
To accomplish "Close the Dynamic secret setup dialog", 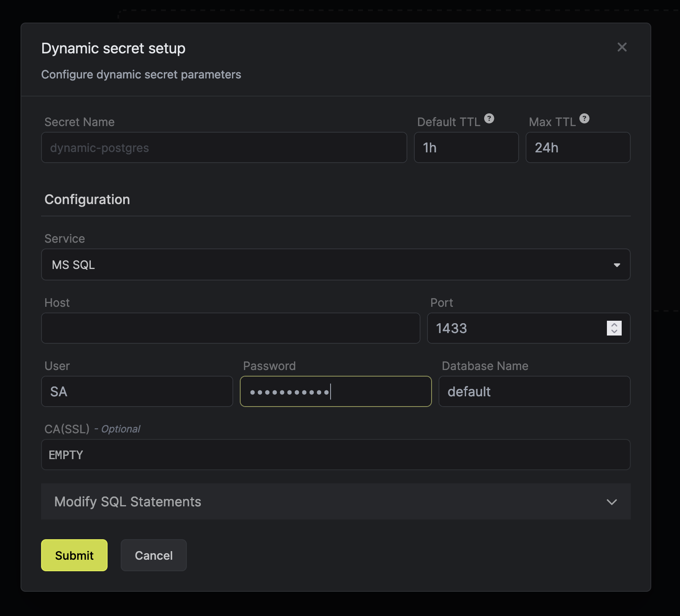I will (622, 47).
